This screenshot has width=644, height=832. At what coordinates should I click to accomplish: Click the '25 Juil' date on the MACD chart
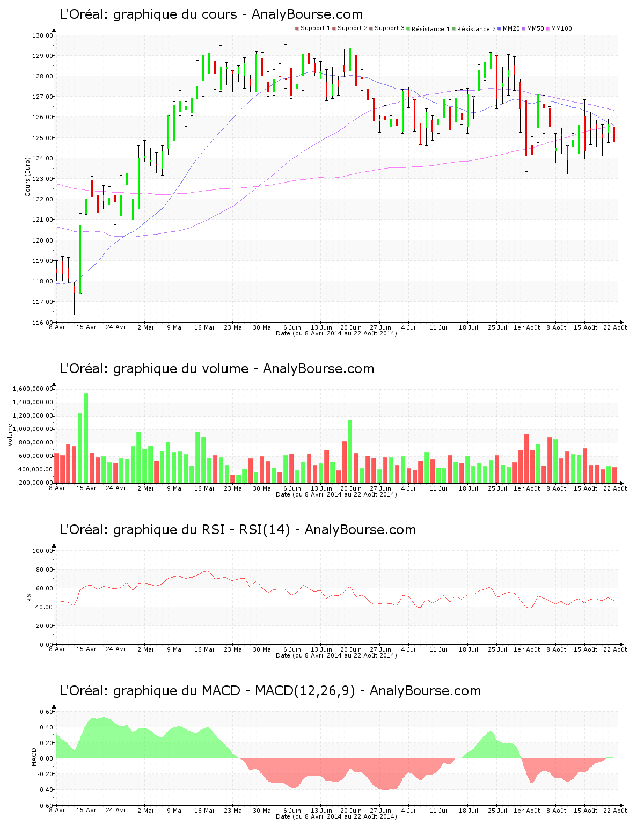click(x=497, y=811)
